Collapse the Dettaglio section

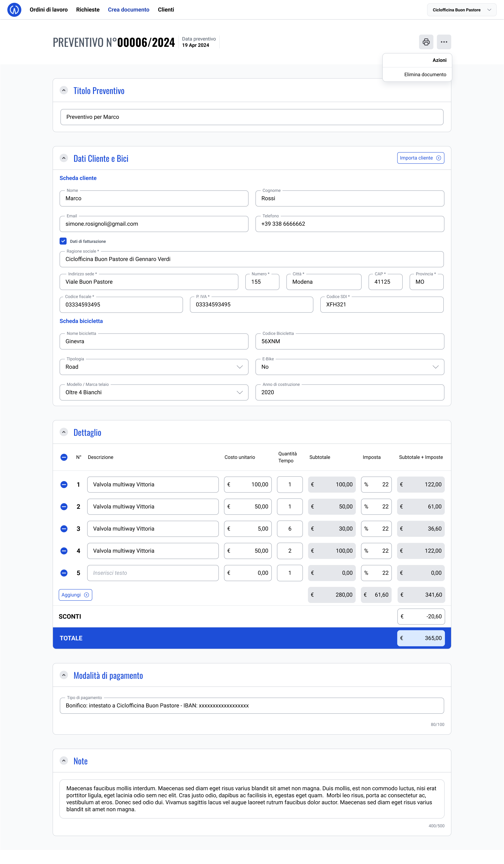[x=64, y=432]
